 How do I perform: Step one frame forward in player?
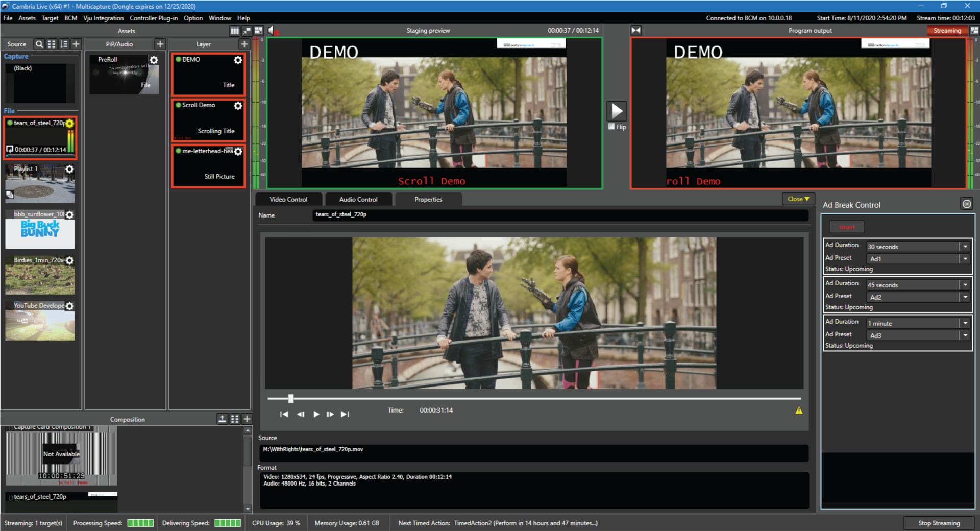point(330,414)
